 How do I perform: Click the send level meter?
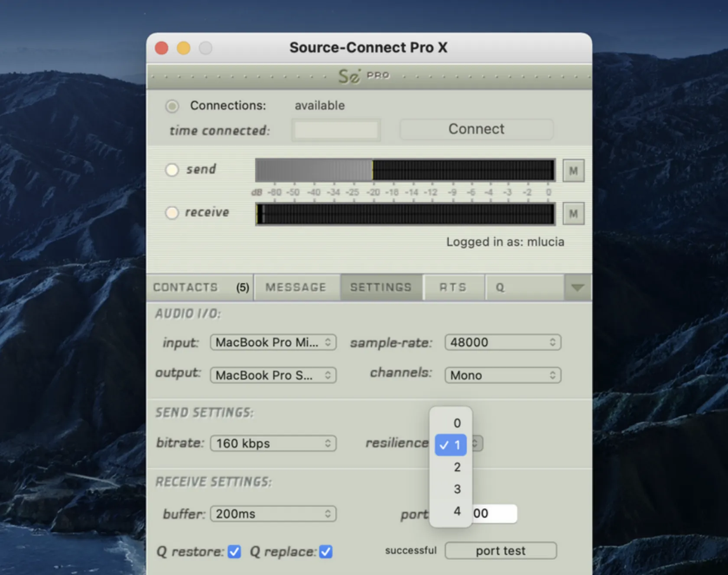(x=405, y=170)
